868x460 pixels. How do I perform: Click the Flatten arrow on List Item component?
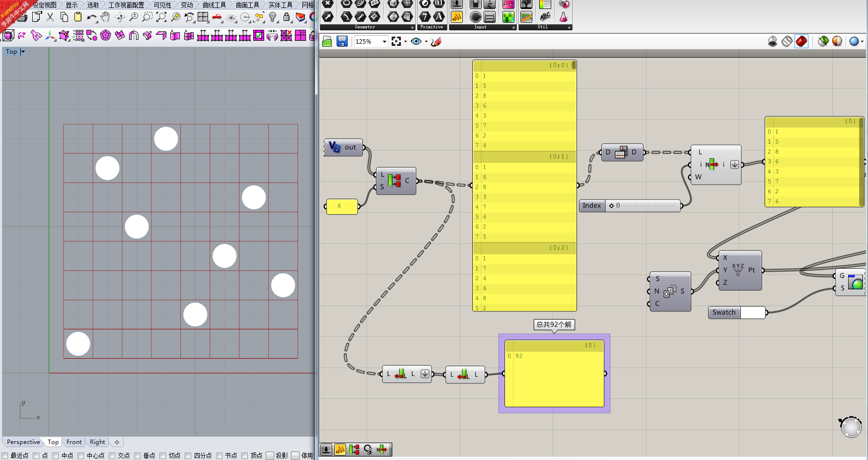pos(735,165)
